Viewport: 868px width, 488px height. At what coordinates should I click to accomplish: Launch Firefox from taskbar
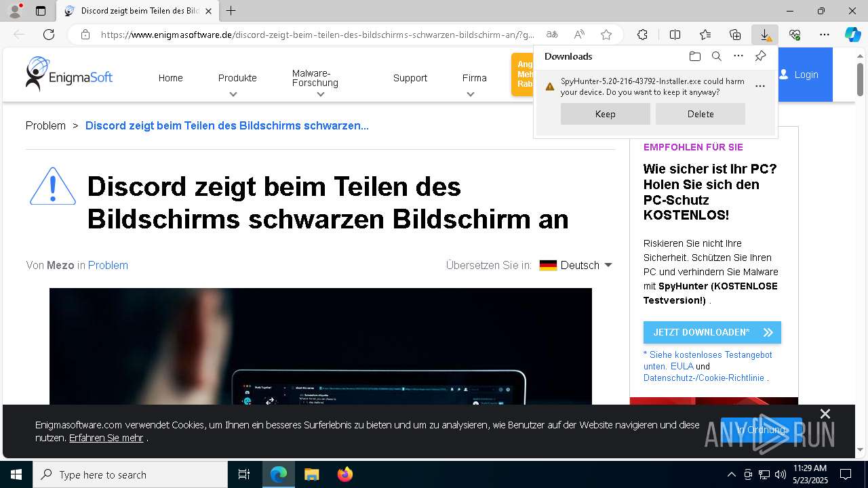[x=345, y=474]
